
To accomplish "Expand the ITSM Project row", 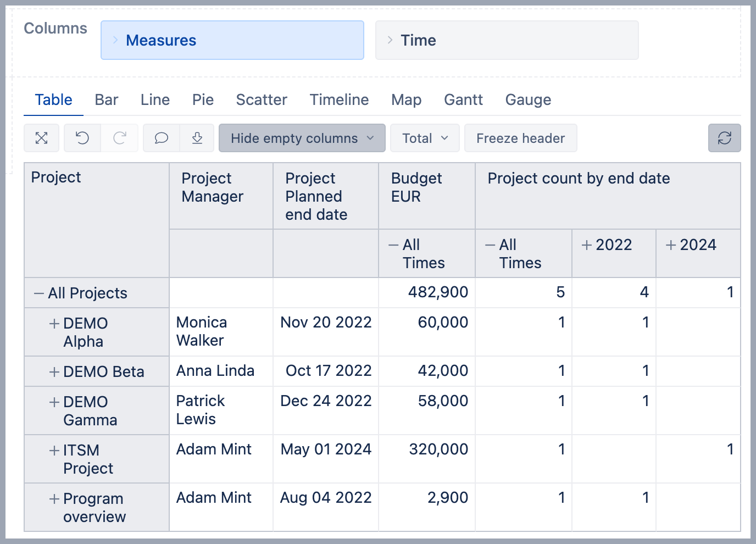I will click(54, 451).
